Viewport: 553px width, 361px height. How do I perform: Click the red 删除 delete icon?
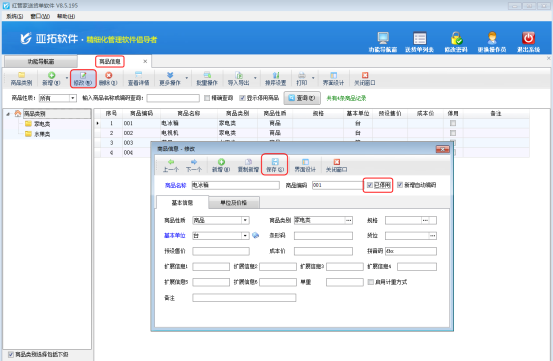pyautogui.click(x=108, y=75)
